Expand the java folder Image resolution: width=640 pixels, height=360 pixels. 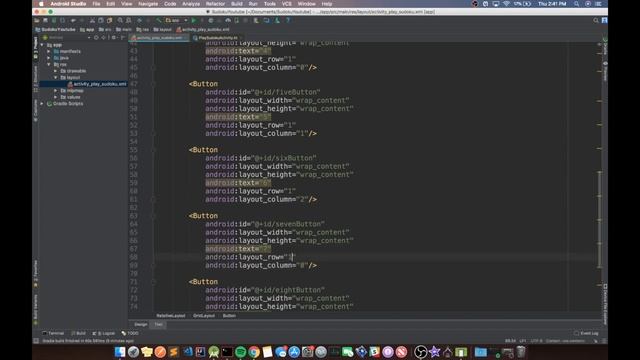[49, 58]
